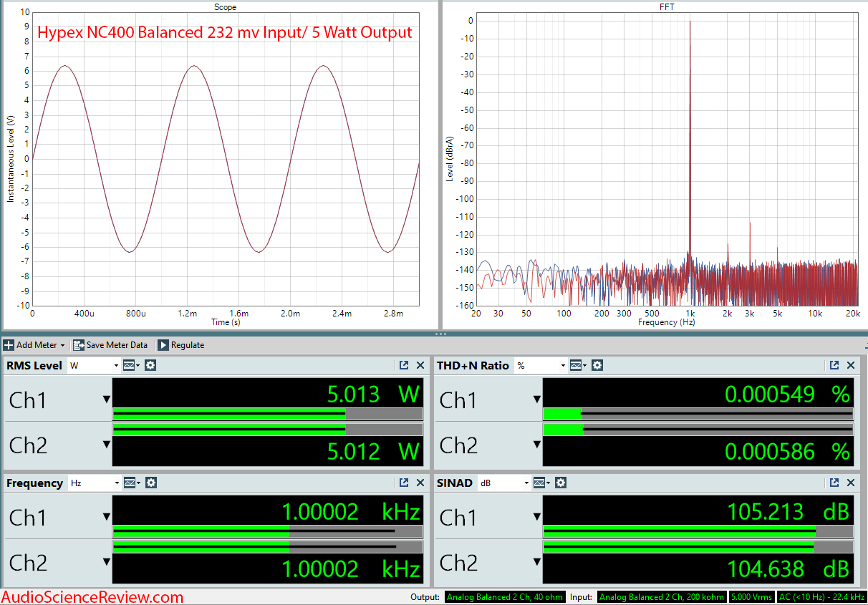Pop out the Frequency meter panel

coord(404,483)
